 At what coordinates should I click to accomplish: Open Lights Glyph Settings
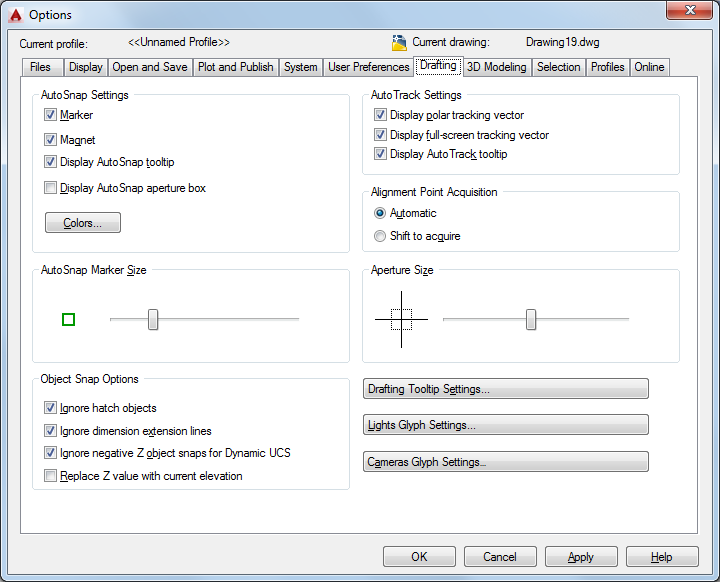[x=506, y=425]
